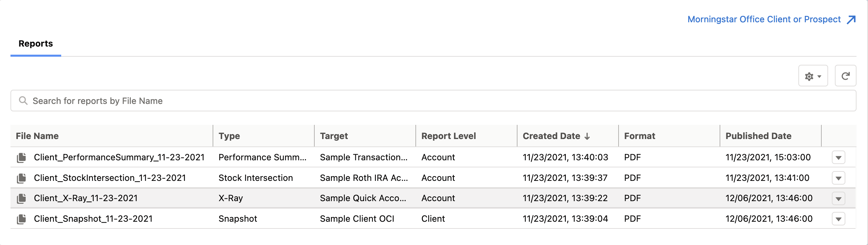Screen dimensions: 868x245
Task: Click file icon beside Client_Snapshot_11-23-2021
Action: 22,219
